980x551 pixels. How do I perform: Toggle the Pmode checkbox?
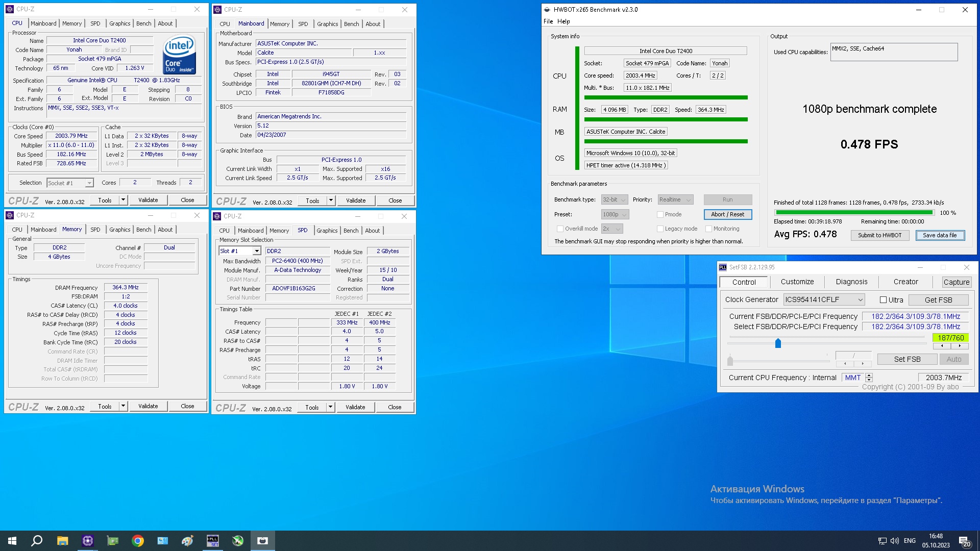tap(660, 215)
